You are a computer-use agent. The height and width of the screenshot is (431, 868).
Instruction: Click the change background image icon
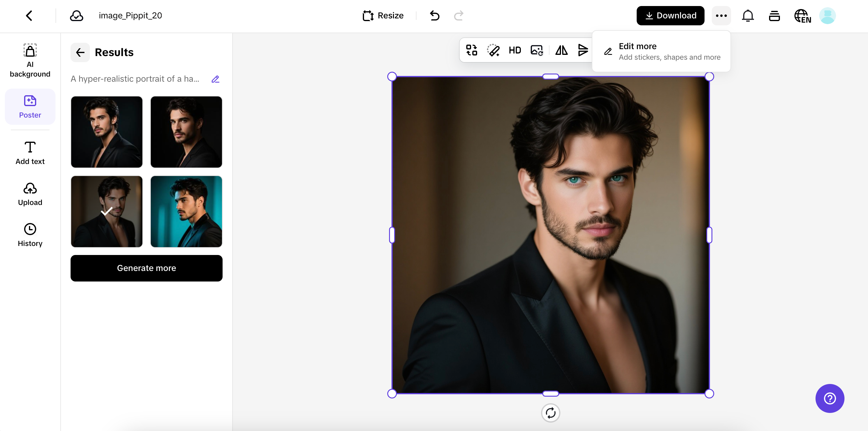[536, 50]
